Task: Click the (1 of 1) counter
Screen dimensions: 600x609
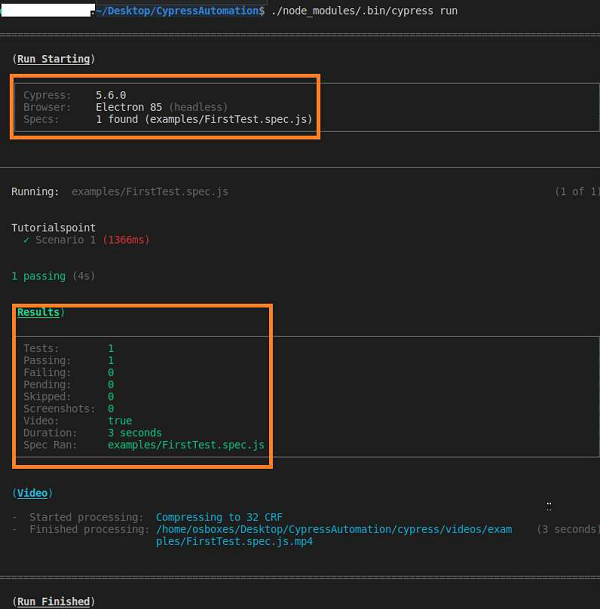Action: tap(576, 191)
